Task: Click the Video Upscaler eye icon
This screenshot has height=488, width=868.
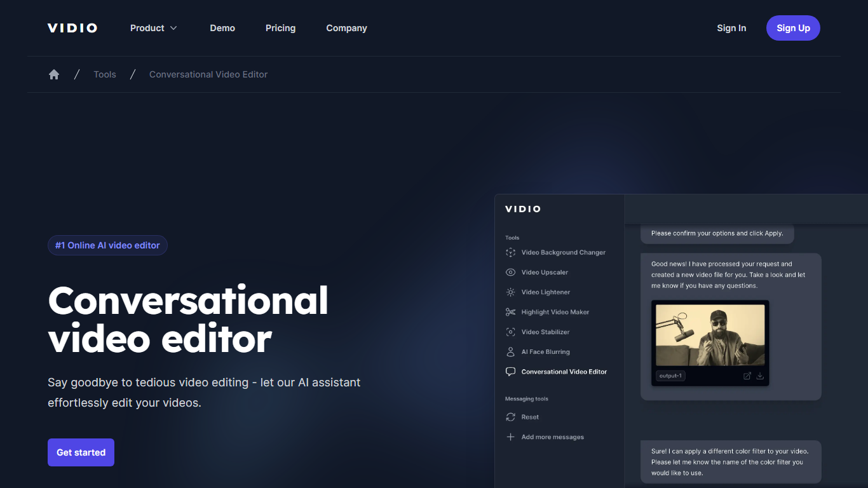Action: (x=510, y=273)
